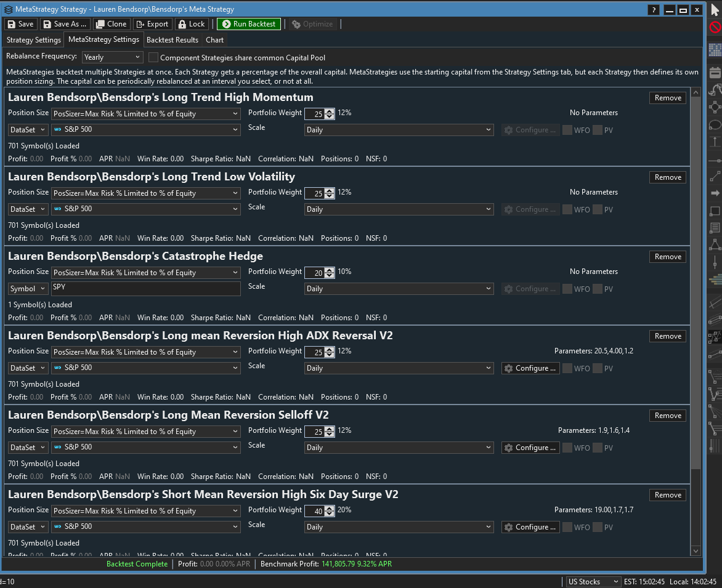Toggle PV checkbox for Long Trend High Momentum

pyautogui.click(x=597, y=130)
